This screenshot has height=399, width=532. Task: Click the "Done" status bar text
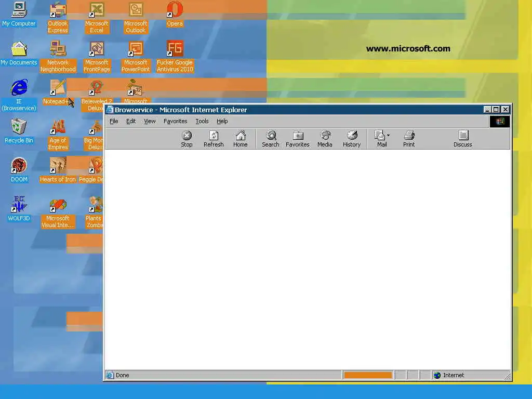(x=123, y=375)
